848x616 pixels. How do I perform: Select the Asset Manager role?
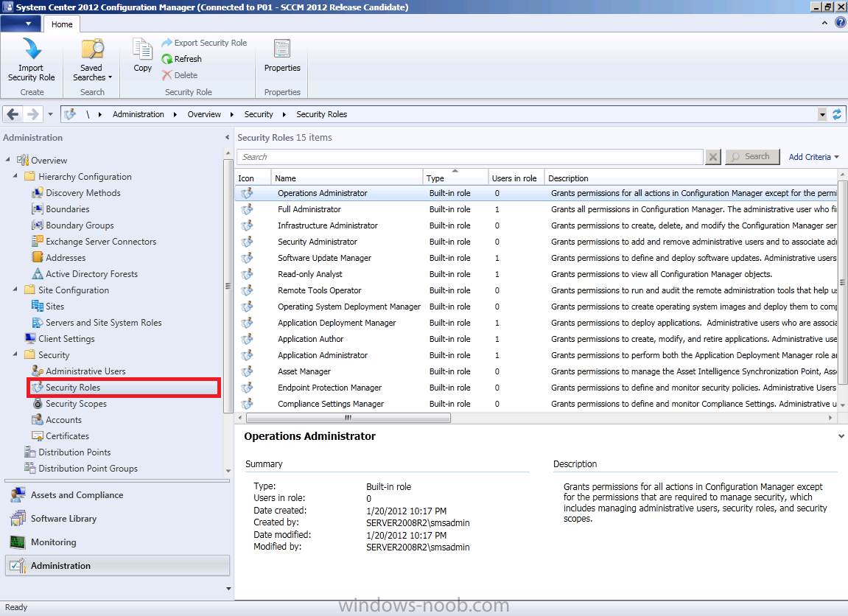536,371
